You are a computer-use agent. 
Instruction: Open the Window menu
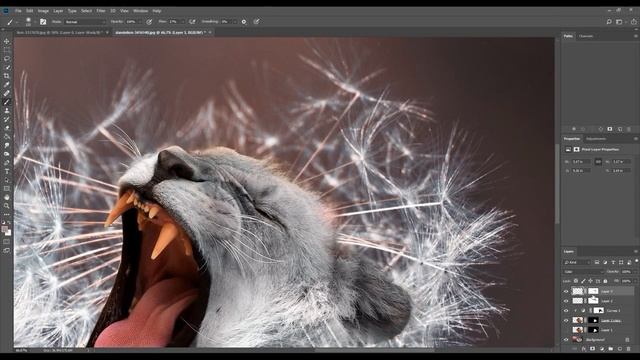click(x=140, y=11)
